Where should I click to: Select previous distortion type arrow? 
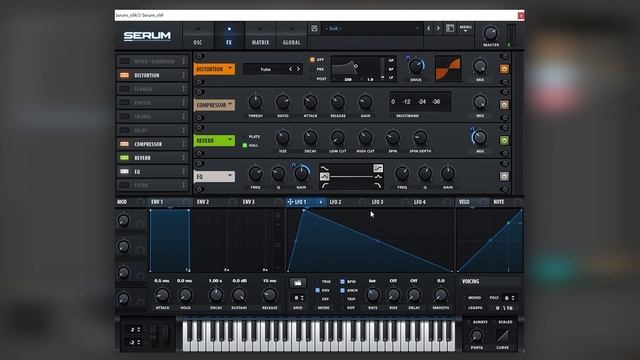coord(291,69)
